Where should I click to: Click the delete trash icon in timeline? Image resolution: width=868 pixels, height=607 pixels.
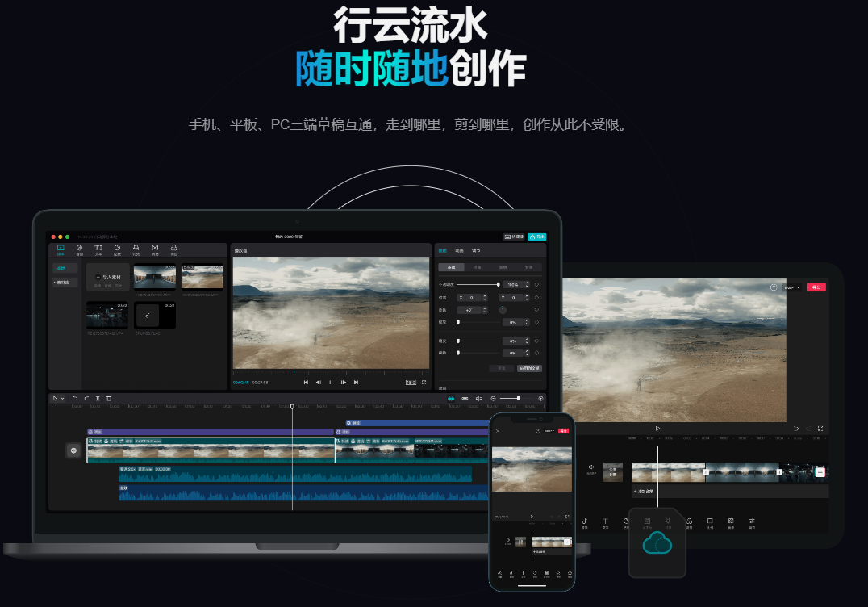point(109,398)
